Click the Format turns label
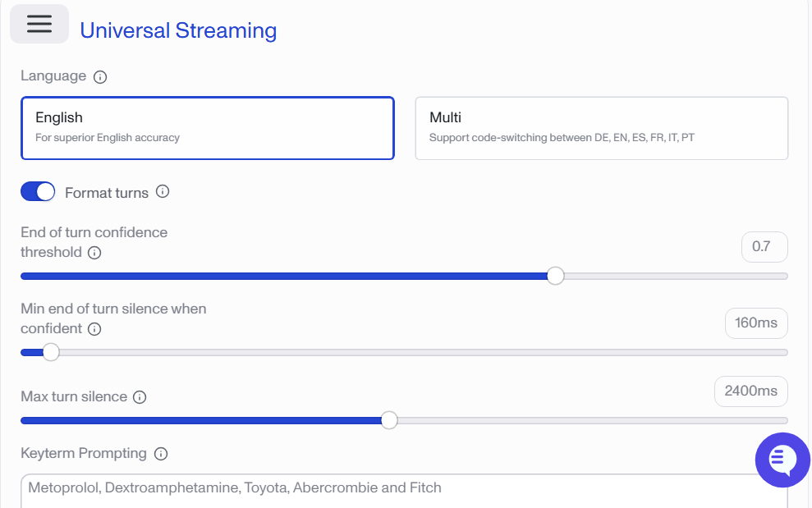The height and width of the screenshot is (508, 812). point(107,193)
